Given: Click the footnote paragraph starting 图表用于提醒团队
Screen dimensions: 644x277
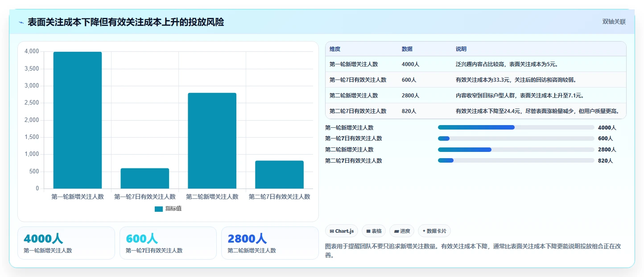Looking at the screenshot, I should (474, 251).
